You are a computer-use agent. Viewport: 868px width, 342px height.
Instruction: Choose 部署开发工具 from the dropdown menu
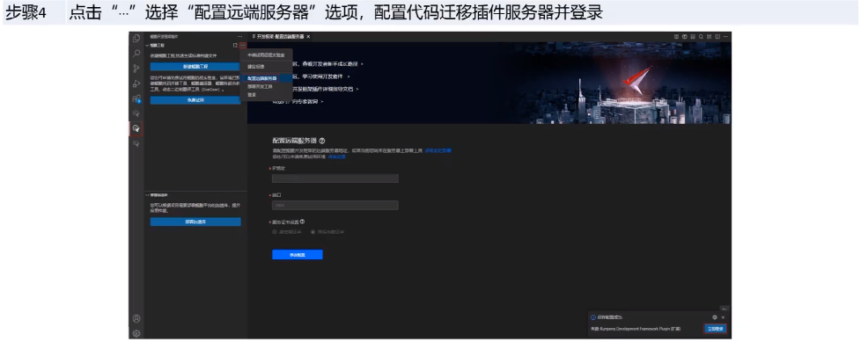tap(266, 87)
